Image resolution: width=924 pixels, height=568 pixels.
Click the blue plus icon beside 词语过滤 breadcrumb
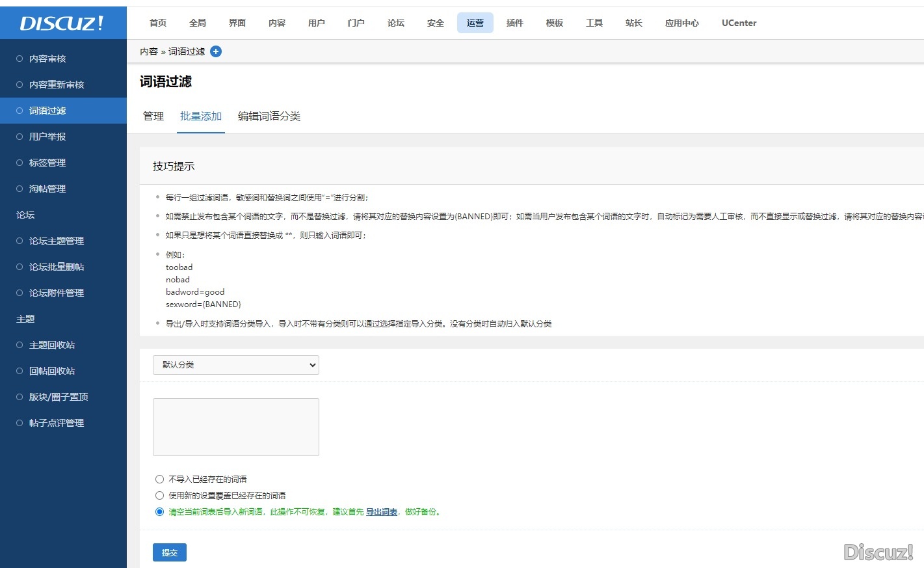tap(216, 51)
